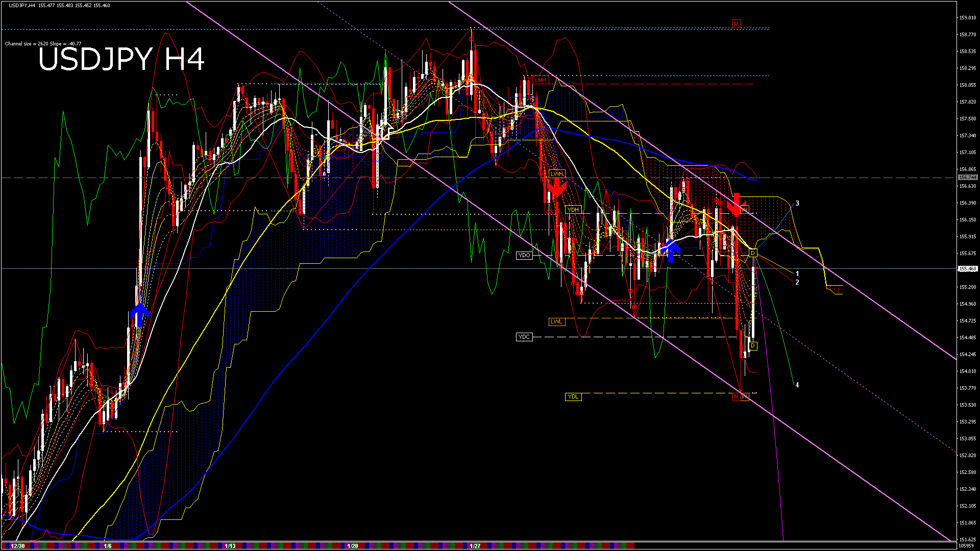Click the projection line label 3
Screen dimensions: 980x551
(x=797, y=203)
